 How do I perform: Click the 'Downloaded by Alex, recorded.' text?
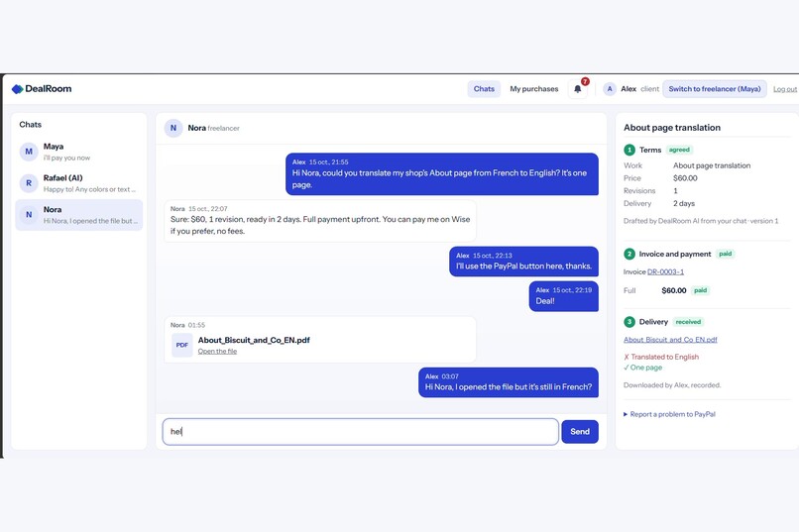coord(672,385)
